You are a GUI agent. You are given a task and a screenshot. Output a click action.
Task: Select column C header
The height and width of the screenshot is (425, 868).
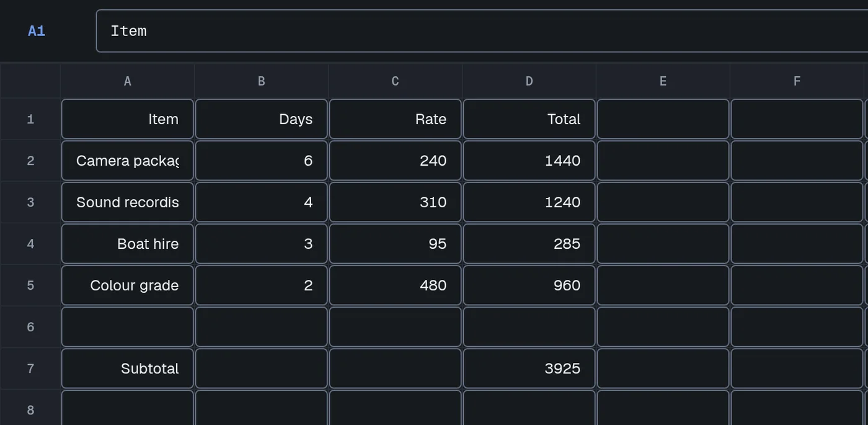(x=396, y=81)
